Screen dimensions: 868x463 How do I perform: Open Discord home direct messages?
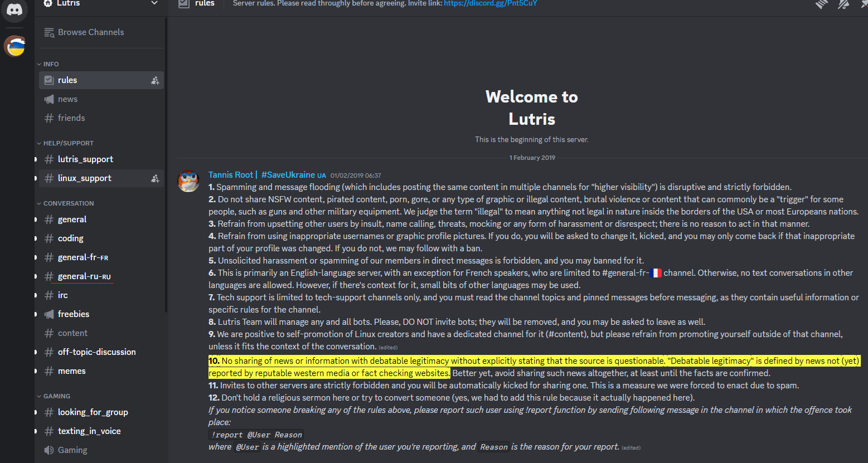tap(14, 10)
